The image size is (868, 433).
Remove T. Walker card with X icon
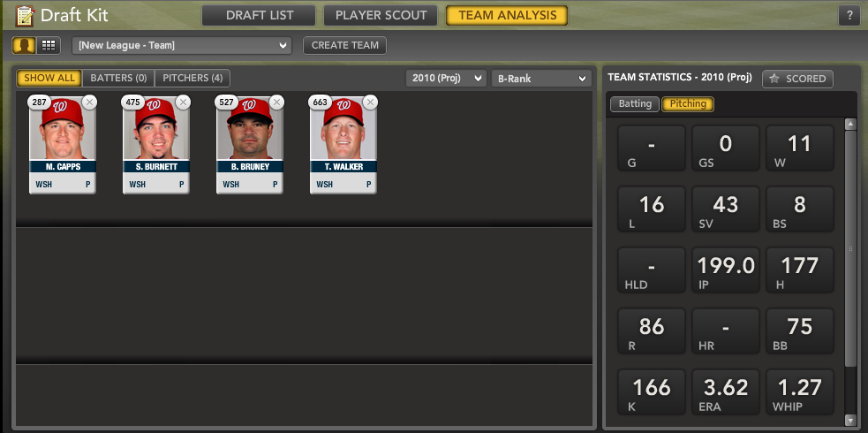(x=371, y=102)
